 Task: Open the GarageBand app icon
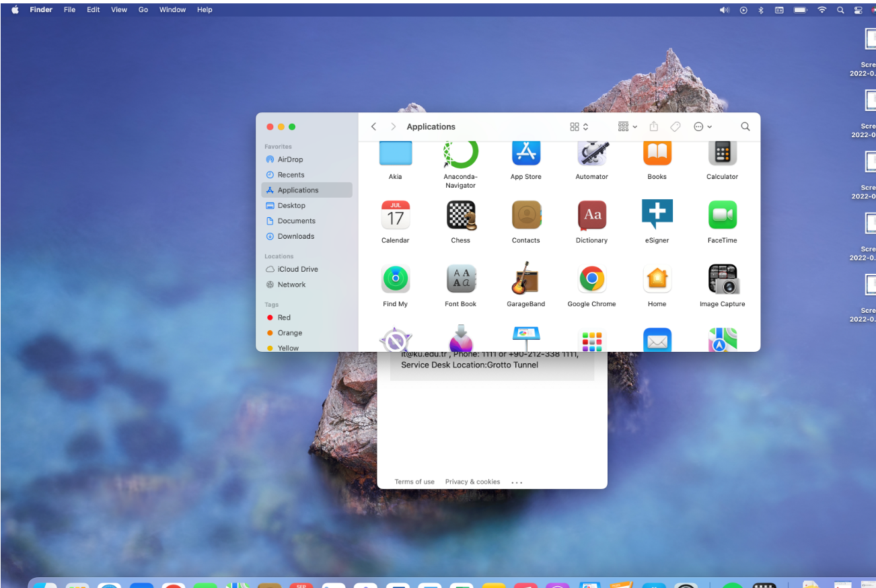(x=525, y=279)
